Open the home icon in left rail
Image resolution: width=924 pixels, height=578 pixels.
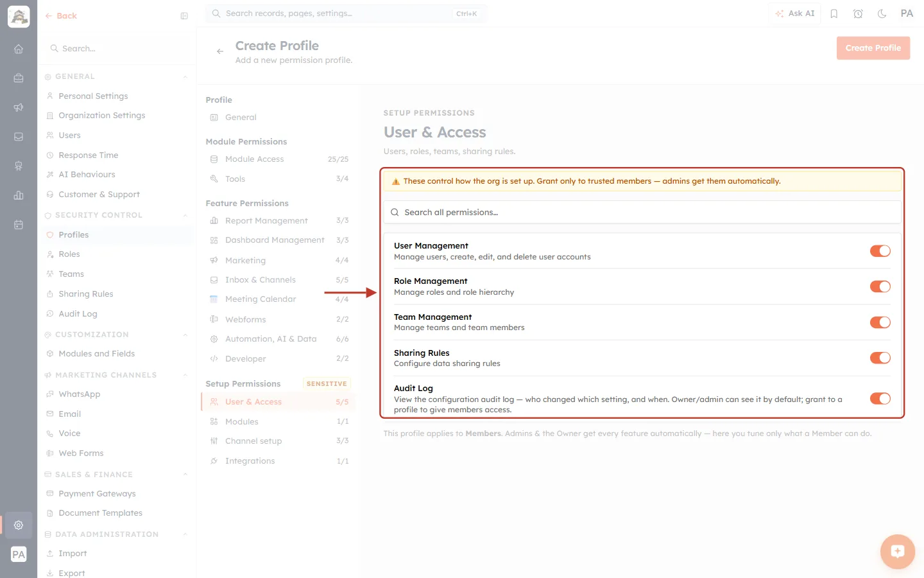(19, 49)
